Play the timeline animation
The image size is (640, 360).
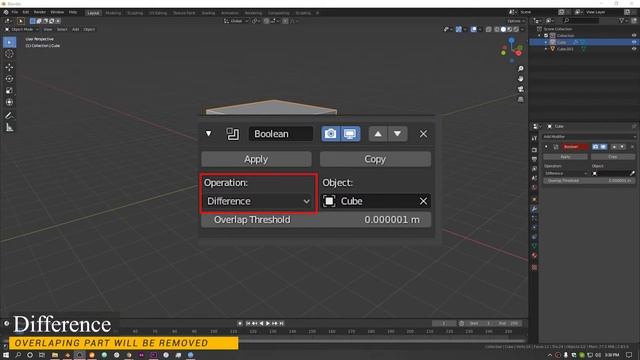pos(268,323)
